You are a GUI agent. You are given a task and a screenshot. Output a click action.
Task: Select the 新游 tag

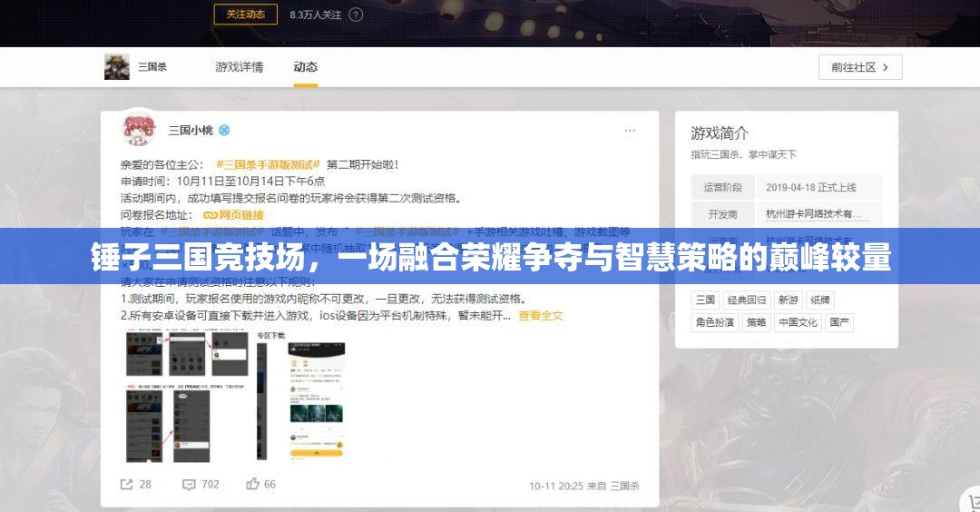pyautogui.click(x=789, y=300)
